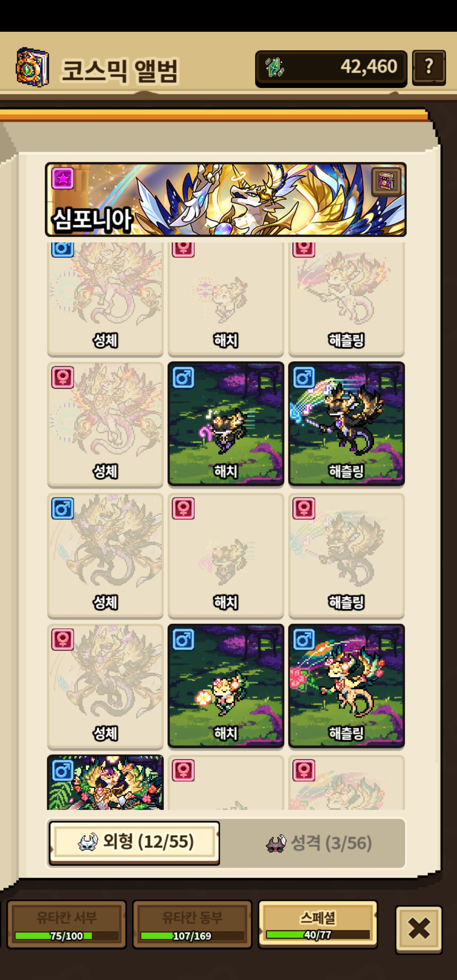This screenshot has width=457, height=980.
Task: Select the 스페셜 category button
Action: coord(318,924)
